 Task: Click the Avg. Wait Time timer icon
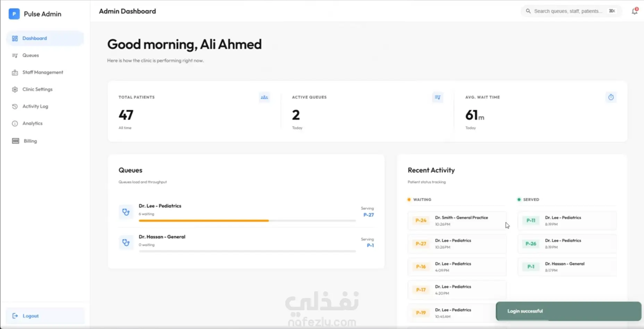tap(611, 98)
